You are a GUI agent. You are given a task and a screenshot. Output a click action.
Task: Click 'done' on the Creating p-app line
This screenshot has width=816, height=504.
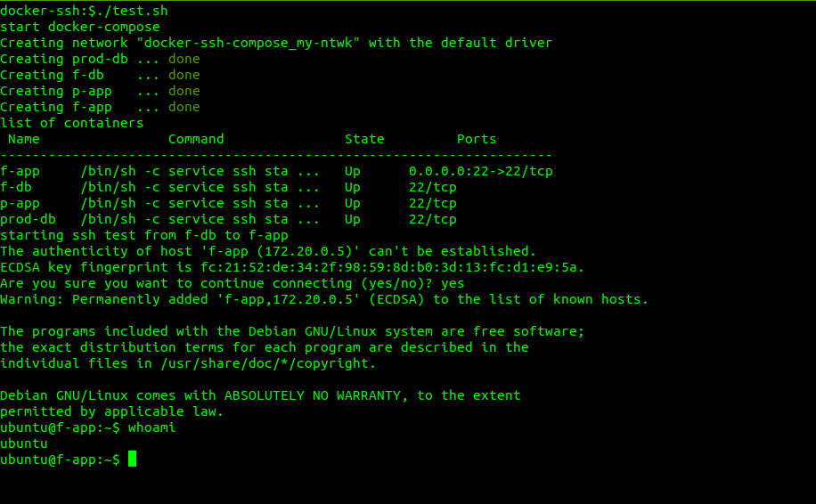pos(184,91)
